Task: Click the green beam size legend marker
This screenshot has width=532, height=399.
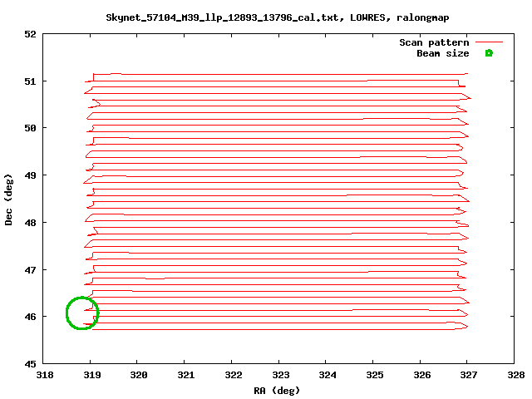Action: 489,53
